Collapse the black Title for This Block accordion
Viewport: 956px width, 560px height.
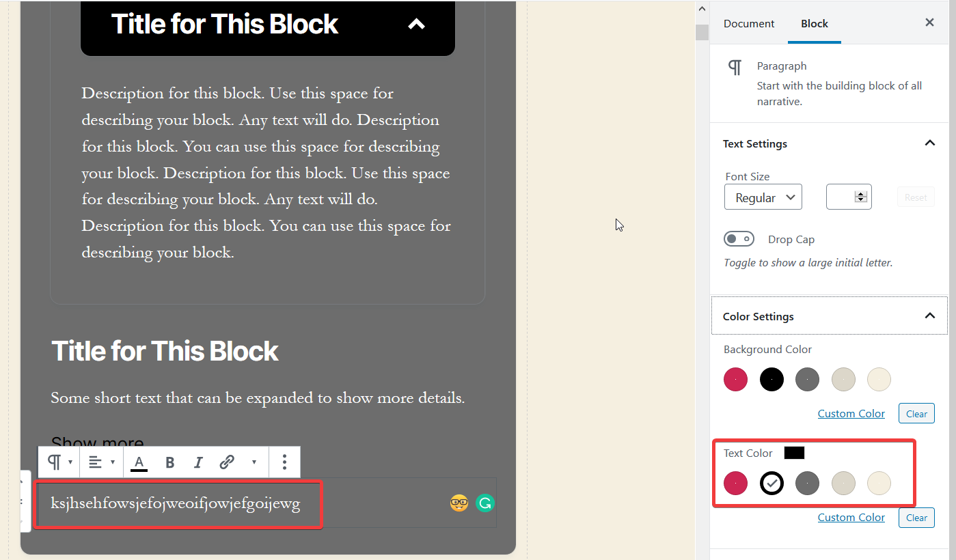[416, 25]
